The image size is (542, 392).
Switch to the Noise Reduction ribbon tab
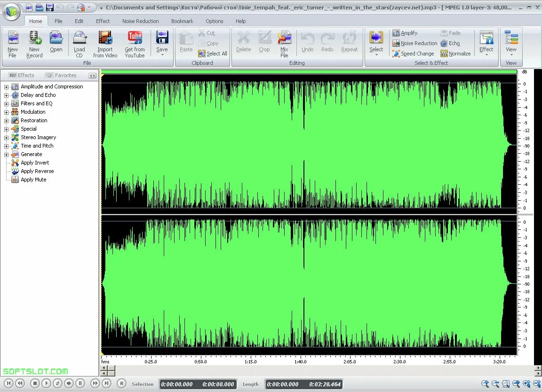[140, 21]
